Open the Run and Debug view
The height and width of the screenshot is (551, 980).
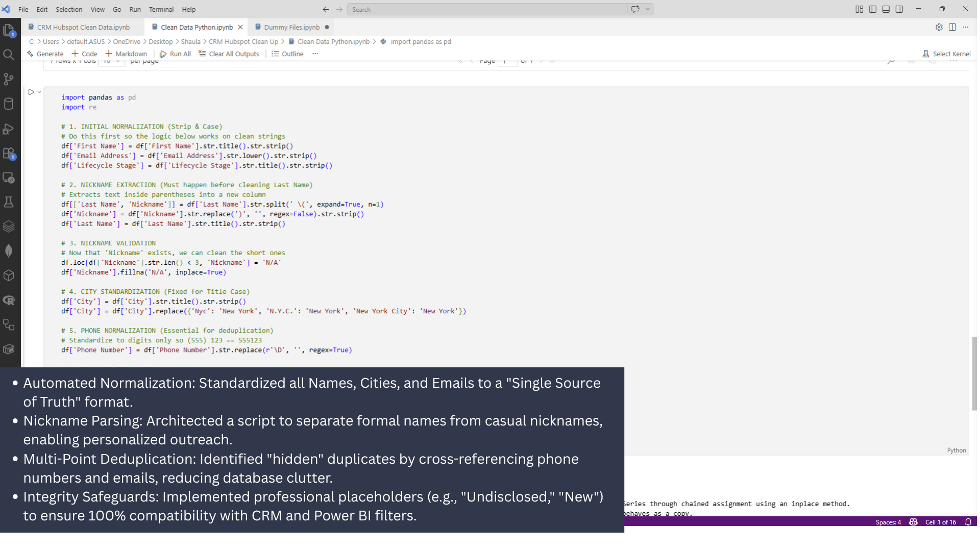pos(9,129)
